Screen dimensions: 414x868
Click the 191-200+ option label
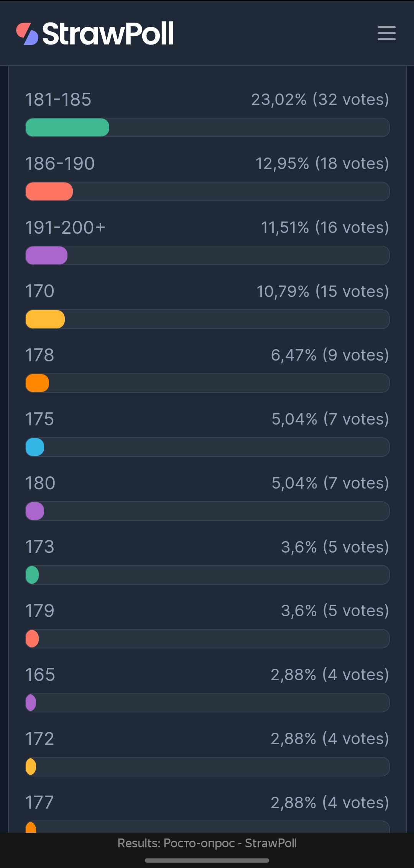pyautogui.click(x=65, y=228)
